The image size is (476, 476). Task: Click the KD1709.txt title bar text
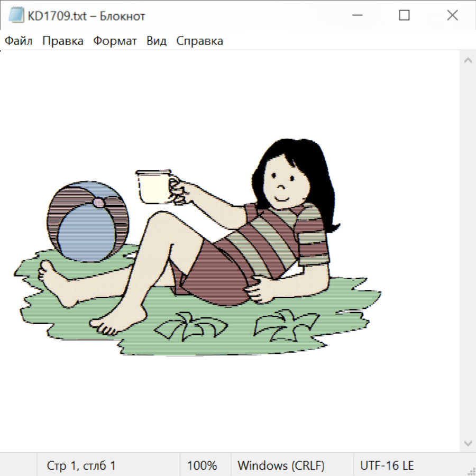(87, 16)
